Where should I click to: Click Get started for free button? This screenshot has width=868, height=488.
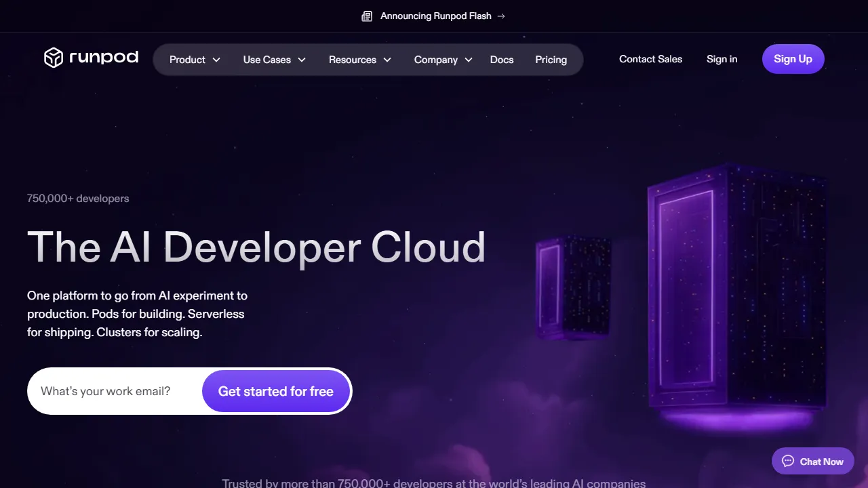(x=276, y=391)
